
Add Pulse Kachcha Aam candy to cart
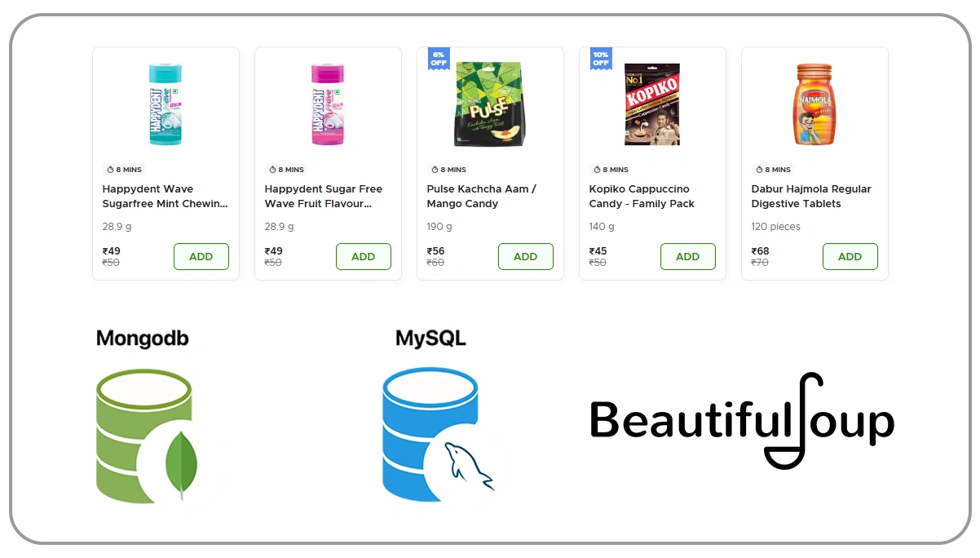tap(525, 256)
